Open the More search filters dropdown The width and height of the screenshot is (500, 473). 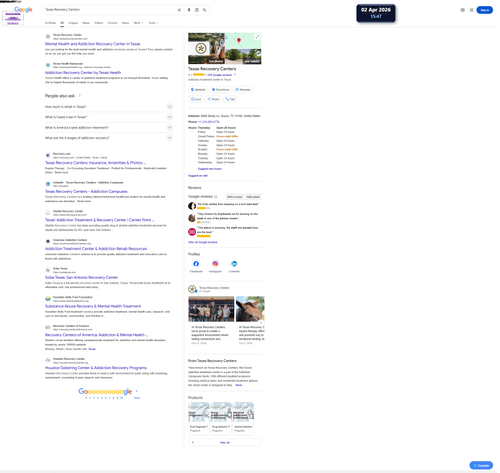click(x=138, y=23)
